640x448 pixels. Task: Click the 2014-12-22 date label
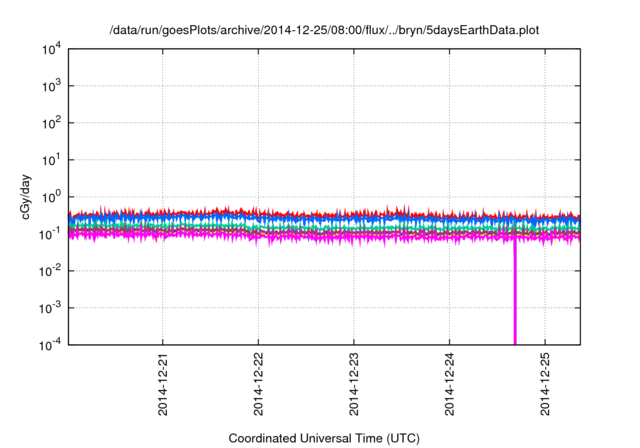pos(258,384)
